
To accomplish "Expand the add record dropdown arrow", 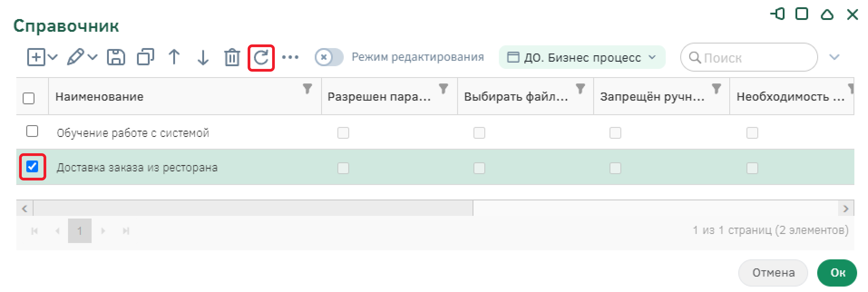I will point(53,58).
